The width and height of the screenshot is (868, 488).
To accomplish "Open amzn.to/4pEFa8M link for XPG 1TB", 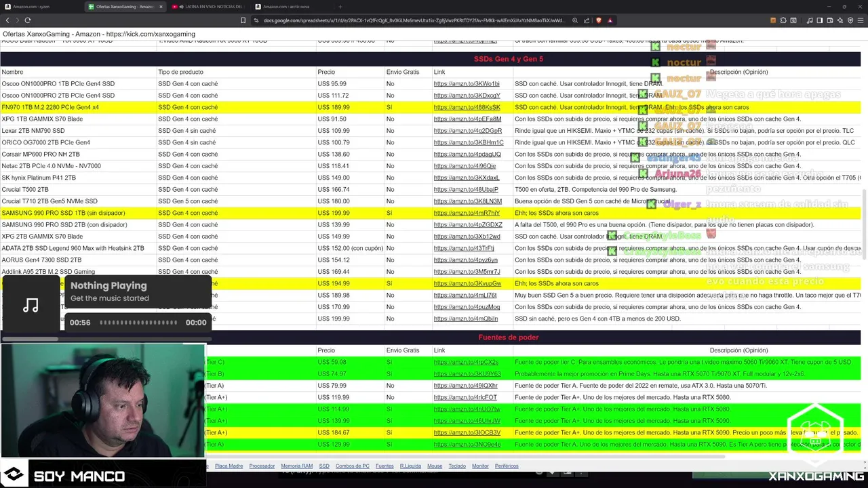I will pyautogui.click(x=468, y=119).
